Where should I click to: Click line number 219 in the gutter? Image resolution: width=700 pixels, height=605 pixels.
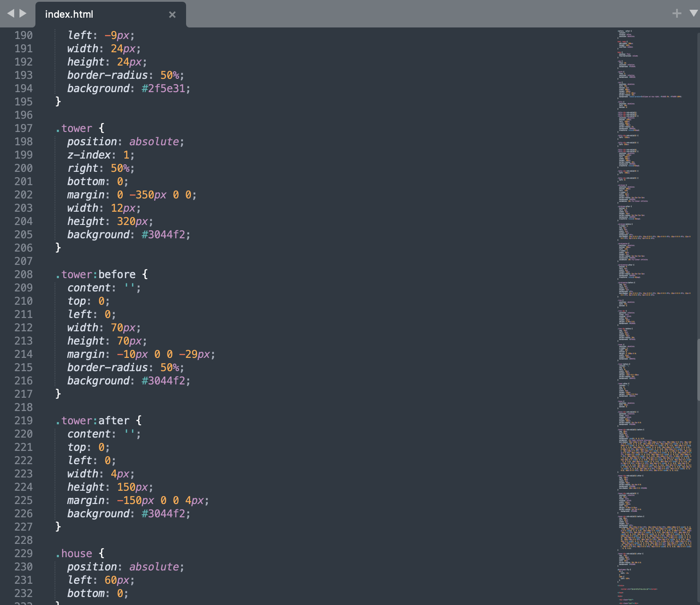click(23, 421)
